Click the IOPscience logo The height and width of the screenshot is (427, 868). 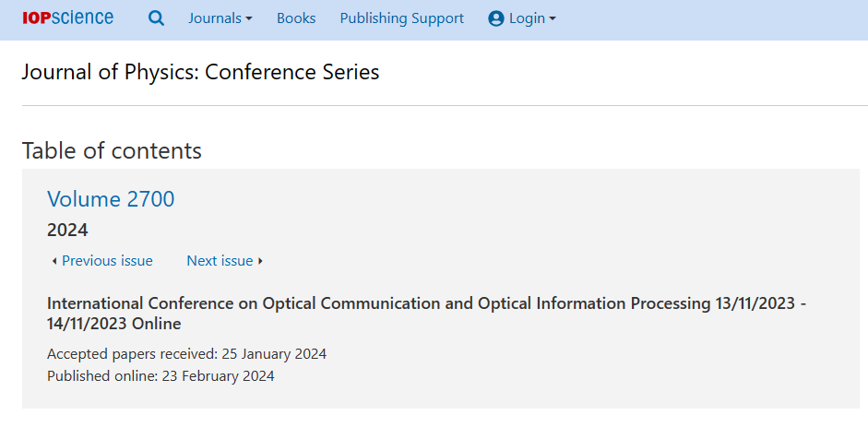coord(68,18)
